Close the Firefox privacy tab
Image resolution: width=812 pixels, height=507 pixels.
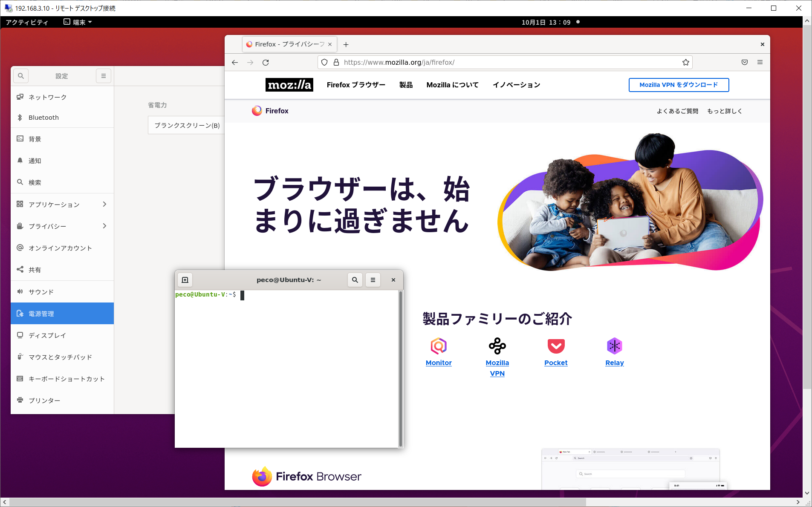[x=330, y=44]
